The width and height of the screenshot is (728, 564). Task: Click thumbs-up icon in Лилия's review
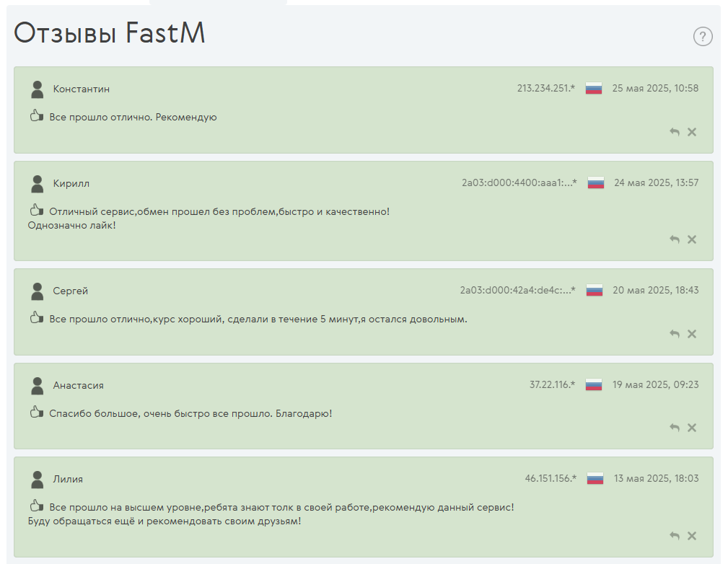37,505
